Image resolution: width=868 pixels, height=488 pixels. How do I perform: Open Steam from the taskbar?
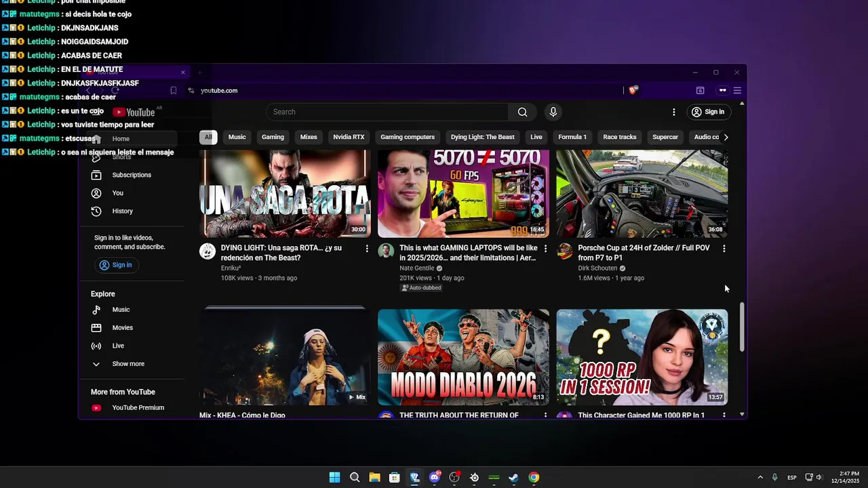pyautogui.click(x=514, y=477)
